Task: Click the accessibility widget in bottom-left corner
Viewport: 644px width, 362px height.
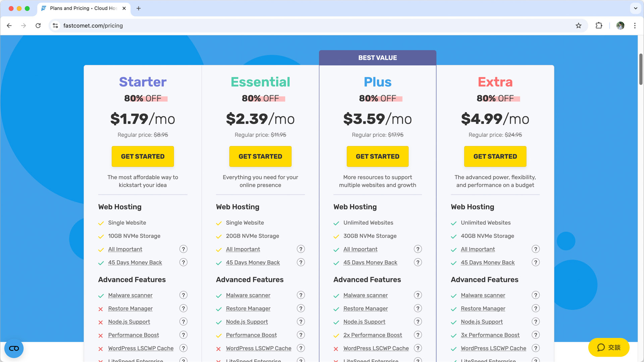Action: tap(14, 348)
